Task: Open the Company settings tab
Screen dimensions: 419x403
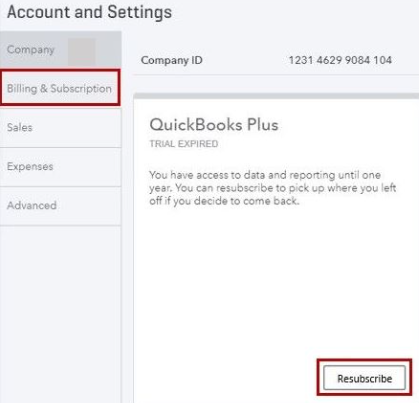Action: coord(60,50)
